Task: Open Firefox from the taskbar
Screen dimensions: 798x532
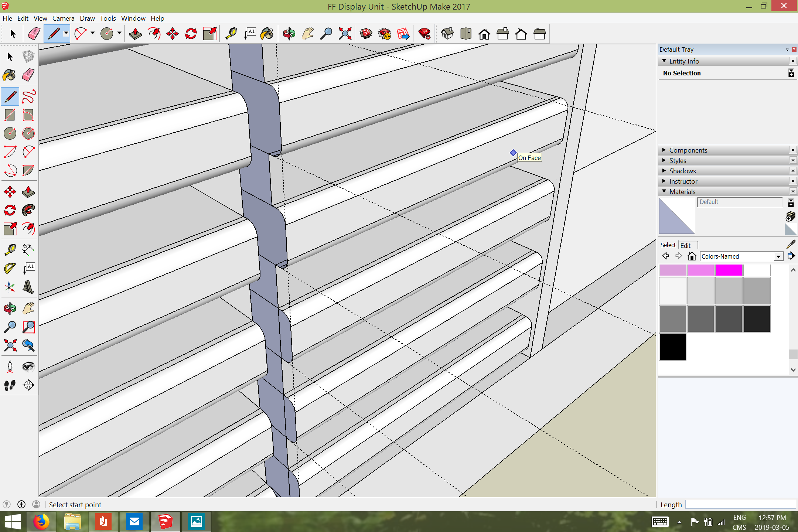Action: pos(41,522)
